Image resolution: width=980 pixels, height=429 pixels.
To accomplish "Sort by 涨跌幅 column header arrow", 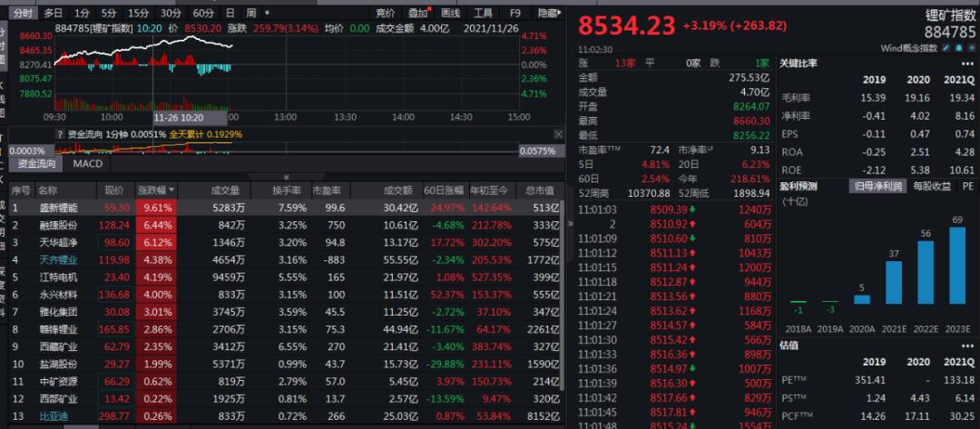I will [x=171, y=190].
